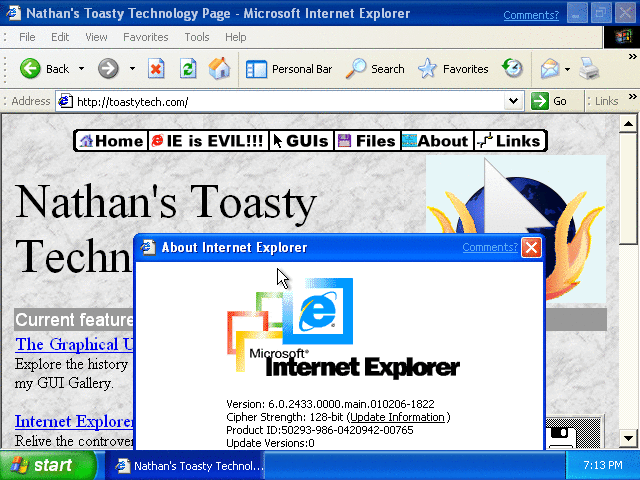Open the GUIs page tab

click(301, 141)
